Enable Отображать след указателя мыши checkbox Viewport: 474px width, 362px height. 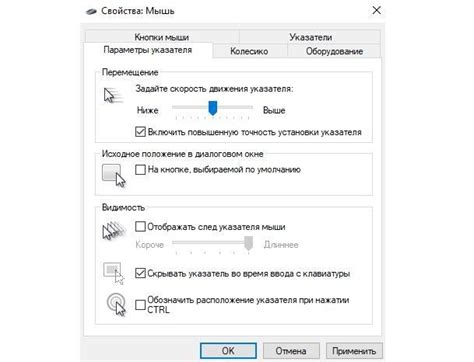pyautogui.click(x=140, y=227)
